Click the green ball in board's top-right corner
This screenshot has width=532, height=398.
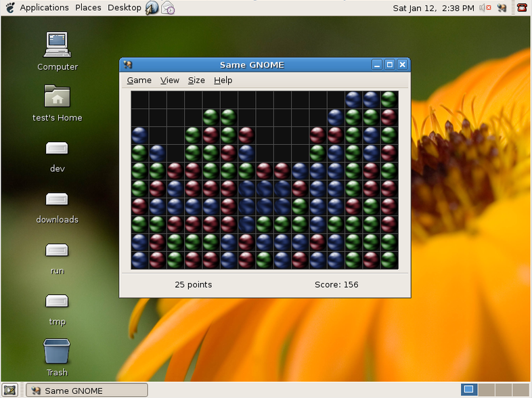pos(389,99)
